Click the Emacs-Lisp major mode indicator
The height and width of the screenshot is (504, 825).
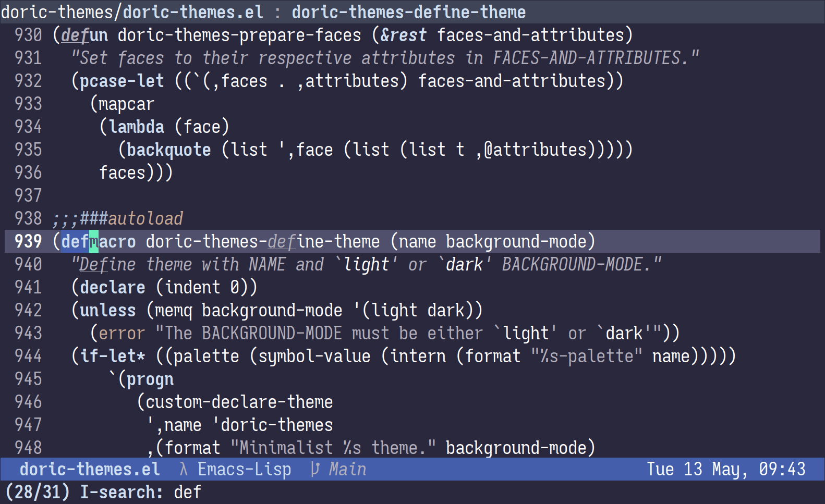pyautogui.click(x=244, y=470)
